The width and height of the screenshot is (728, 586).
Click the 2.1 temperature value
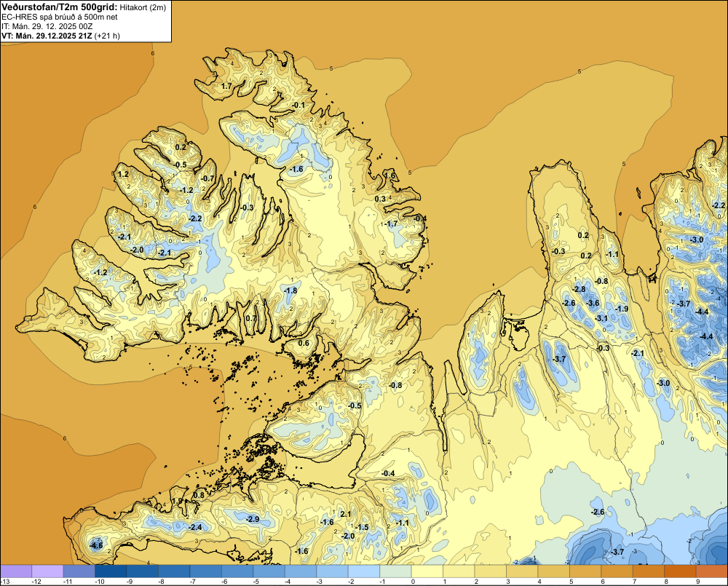coord(345,514)
